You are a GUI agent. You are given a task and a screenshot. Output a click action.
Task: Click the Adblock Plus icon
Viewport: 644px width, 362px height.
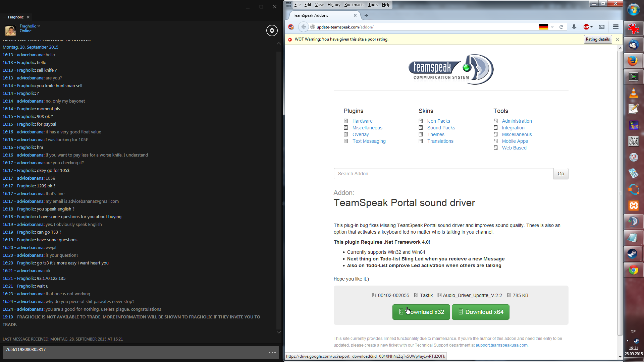pos(586,27)
